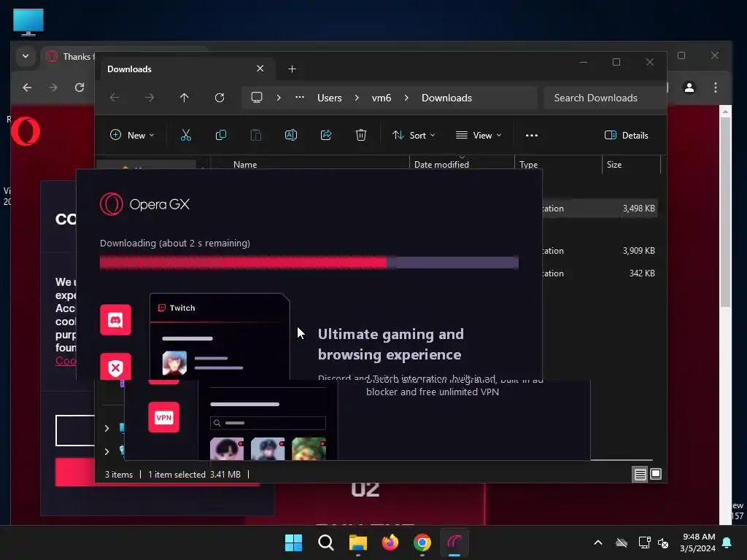Screen dimensions: 747x560
Task: Click Downloads in the breadcrumb path
Action: (x=447, y=98)
